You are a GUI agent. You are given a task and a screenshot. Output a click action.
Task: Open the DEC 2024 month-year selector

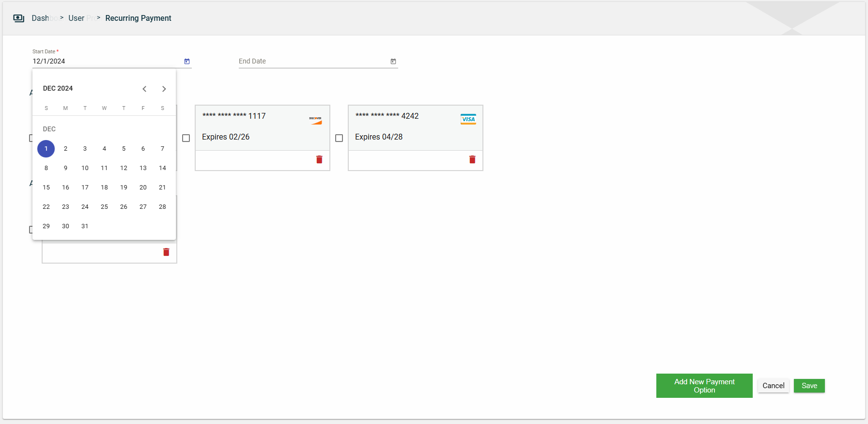pyautogui.click(x=58, y=88)
